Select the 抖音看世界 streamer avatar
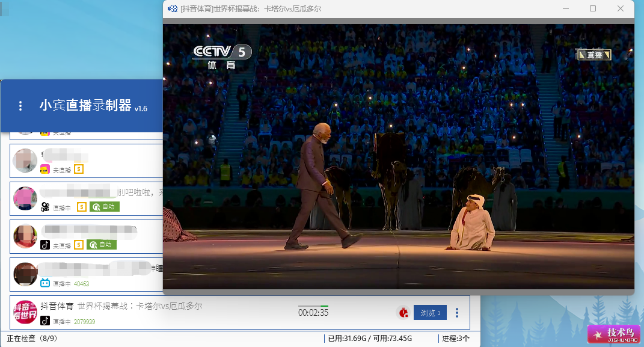The image size is (644, 347). 25,312
